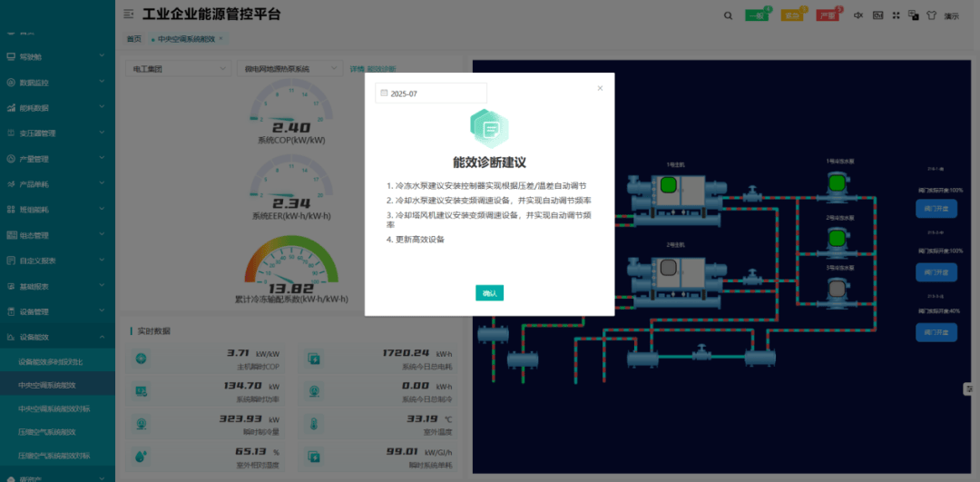Open the theme skin shirt icon
The width and height of the screenshot is (980, 482).
pos(931,15)
